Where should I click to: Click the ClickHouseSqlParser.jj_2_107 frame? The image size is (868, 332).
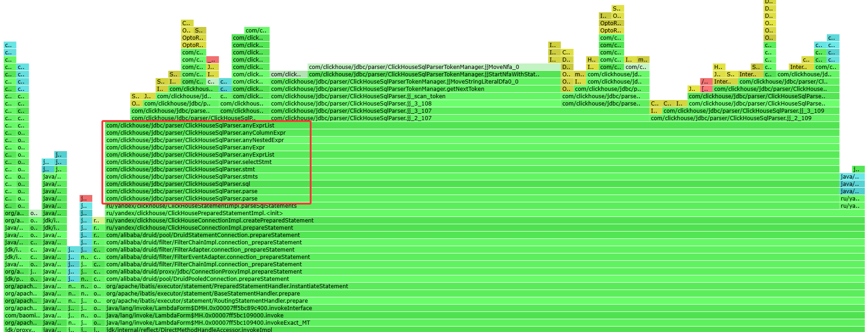pyautogui.click(x=351, y=118)
